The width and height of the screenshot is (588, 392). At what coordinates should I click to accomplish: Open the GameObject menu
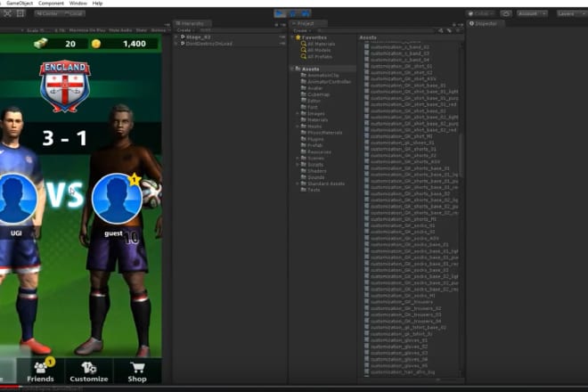click(x=20, y=4)
